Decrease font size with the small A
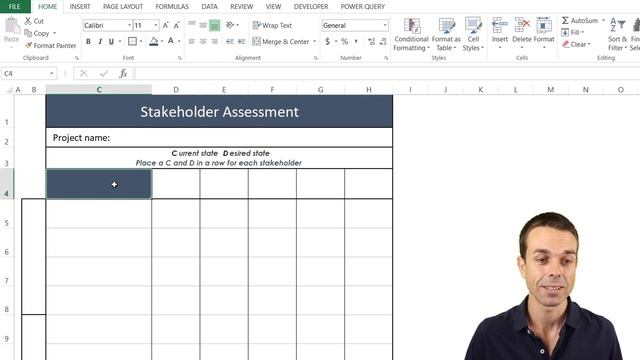Image resolution: width=640 pixels, height=360 pixels. [x=176, y=25]
